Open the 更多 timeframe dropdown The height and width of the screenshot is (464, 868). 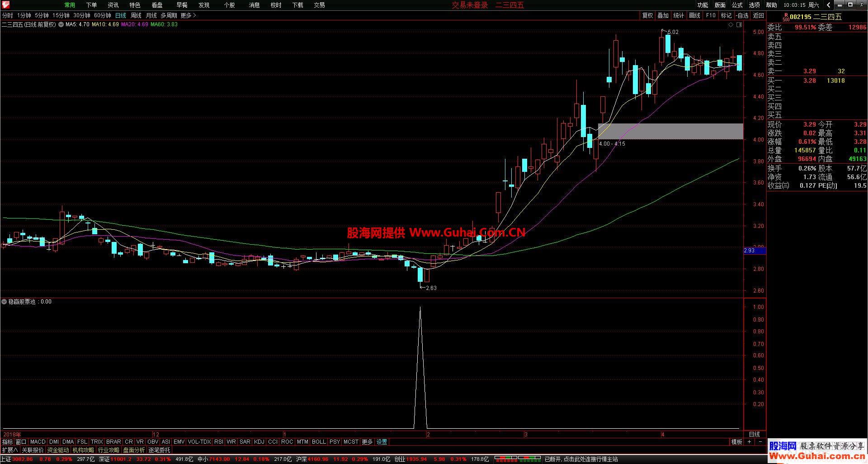tap(188, 15)
